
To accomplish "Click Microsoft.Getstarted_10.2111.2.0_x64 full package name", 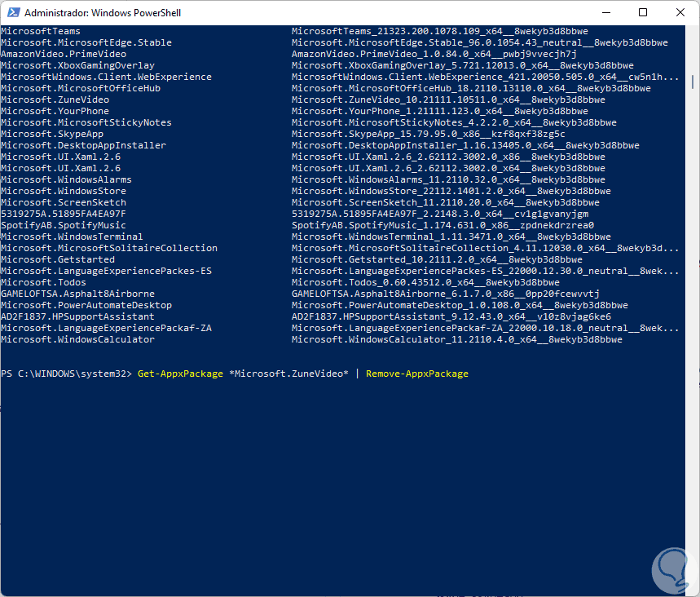I will 437,259.
